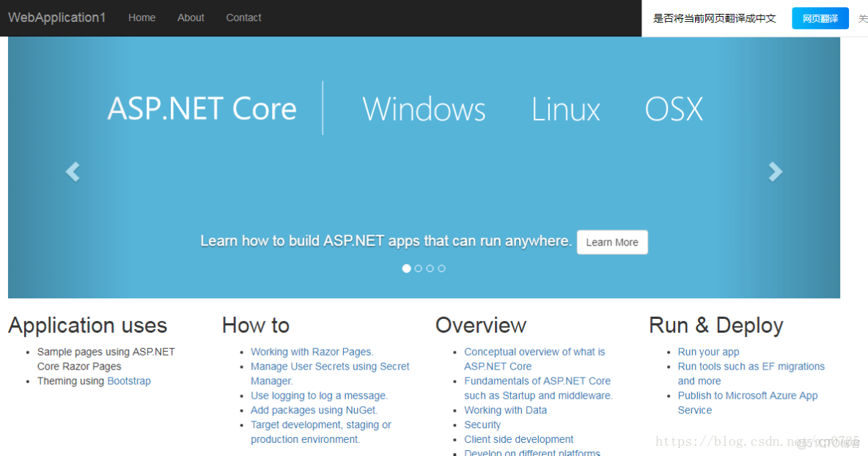
Task: Open Use logging to log a message
Action: pos(319,395)
